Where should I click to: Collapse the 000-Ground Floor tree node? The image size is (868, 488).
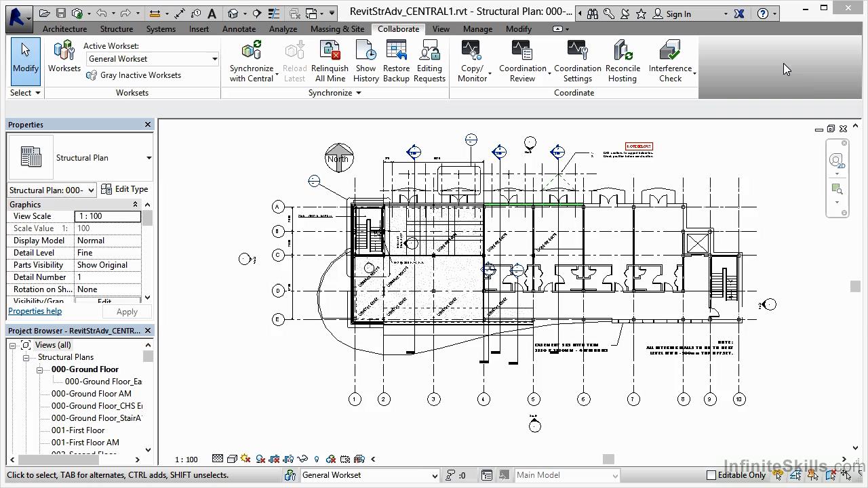(x=39, y=369)
